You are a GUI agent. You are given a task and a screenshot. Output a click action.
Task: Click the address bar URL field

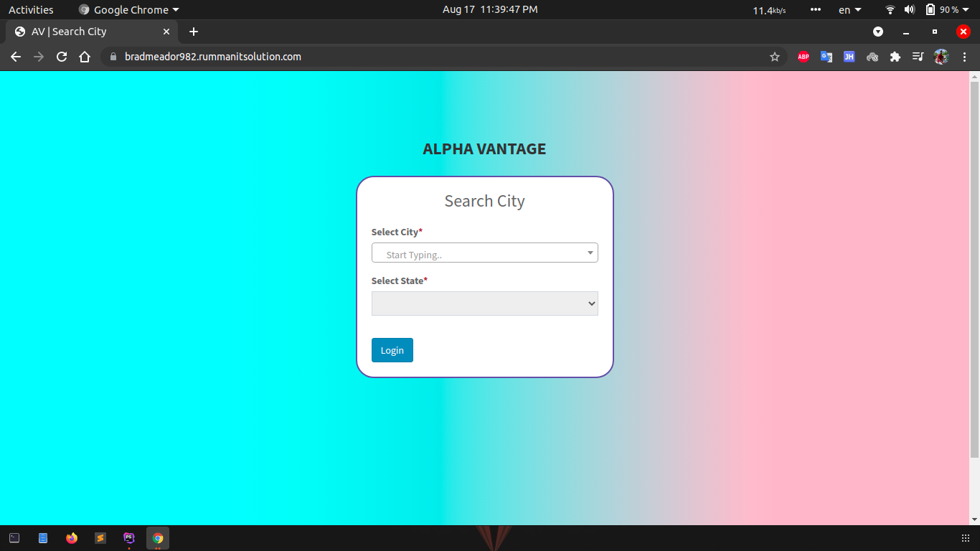tap(430, 57)
